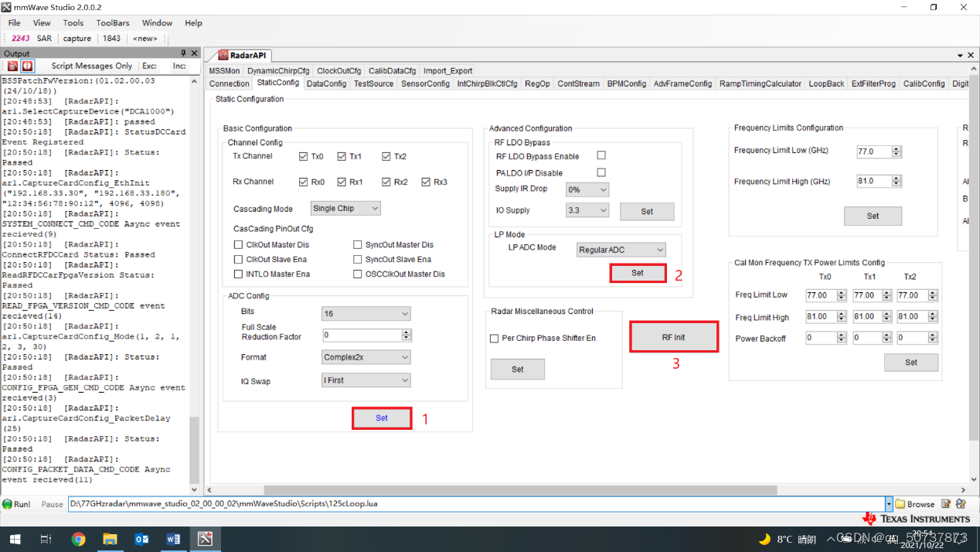Open the Cascading Mode dropdown

pyautogui.click(x=345, y=209)
